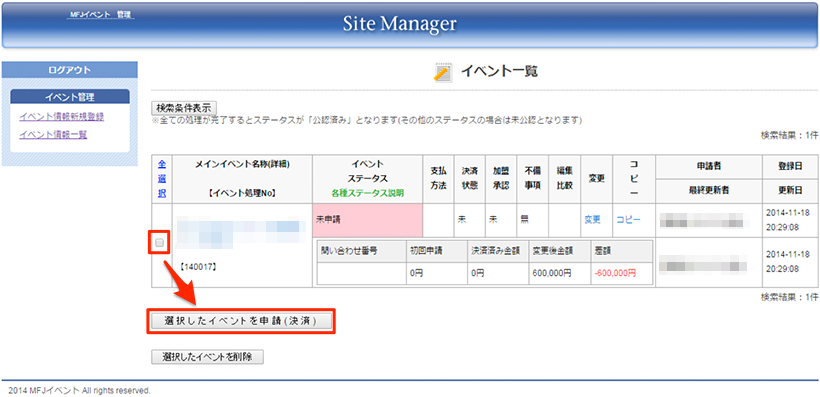
Task: Click the 未申請 status cell
Action: 367,220
